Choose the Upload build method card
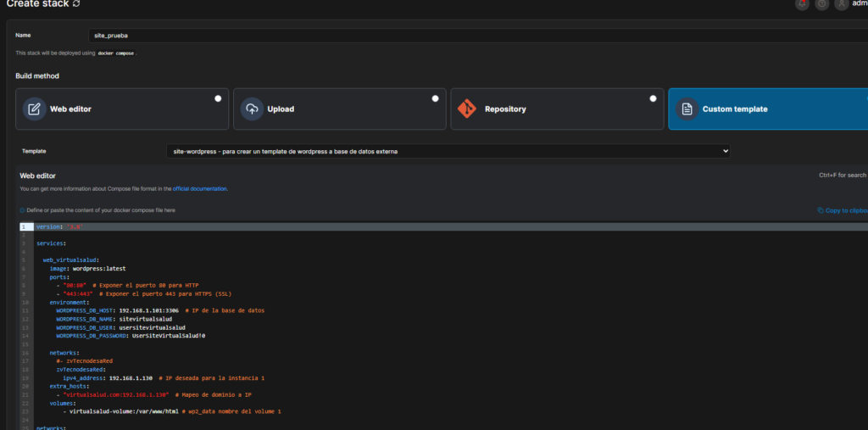The height and width of the screenshot is (430, 868). coord(339,109)
